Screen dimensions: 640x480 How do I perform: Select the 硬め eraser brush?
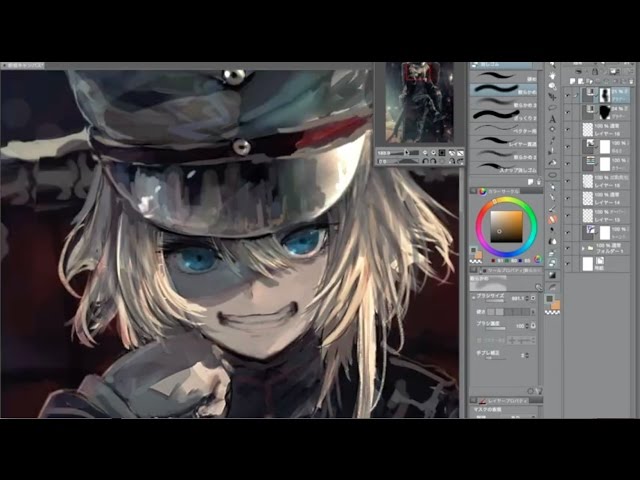[503, 76]
